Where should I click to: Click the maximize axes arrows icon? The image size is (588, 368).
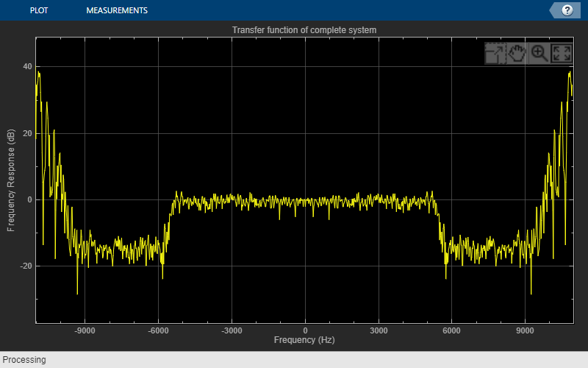(562, 53)
